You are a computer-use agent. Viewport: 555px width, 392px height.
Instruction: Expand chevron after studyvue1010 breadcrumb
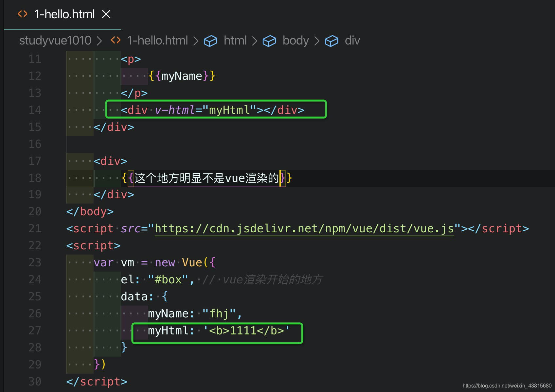coord(99,41)
